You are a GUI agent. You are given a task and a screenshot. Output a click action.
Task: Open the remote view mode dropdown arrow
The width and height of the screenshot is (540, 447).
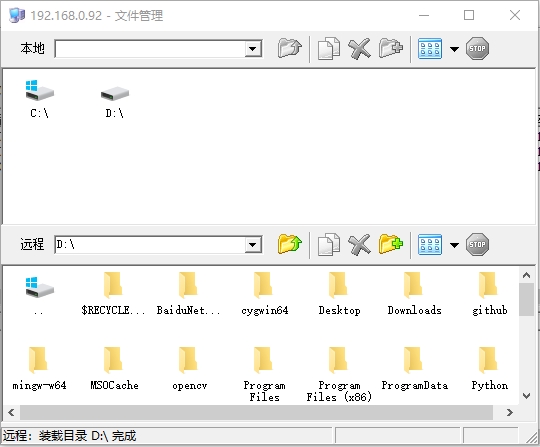454,245
